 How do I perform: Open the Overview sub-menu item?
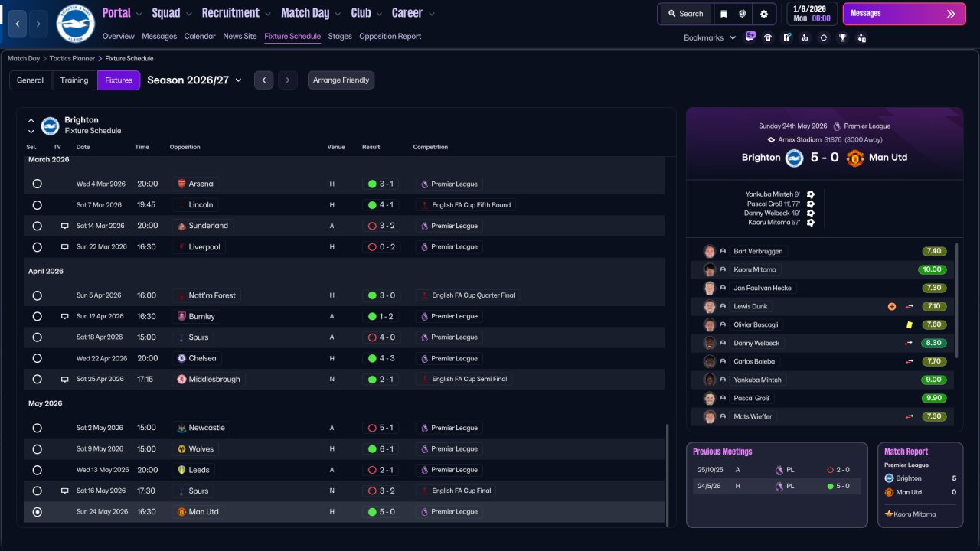(118, 36)
